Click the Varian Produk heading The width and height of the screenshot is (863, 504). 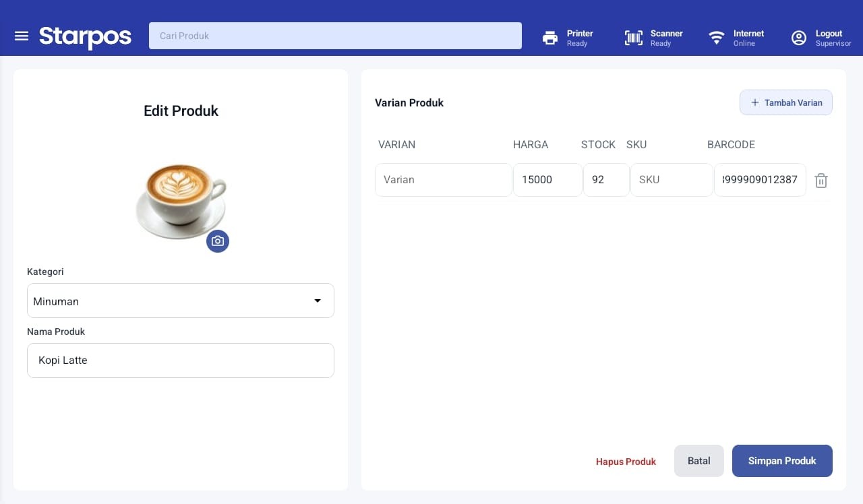pos(409,103)
